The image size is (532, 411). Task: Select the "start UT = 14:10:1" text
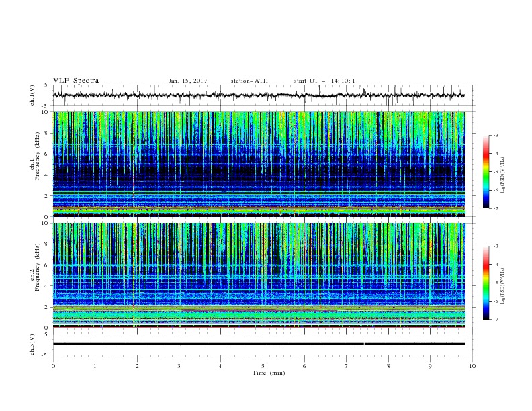(x=324, y=81)
